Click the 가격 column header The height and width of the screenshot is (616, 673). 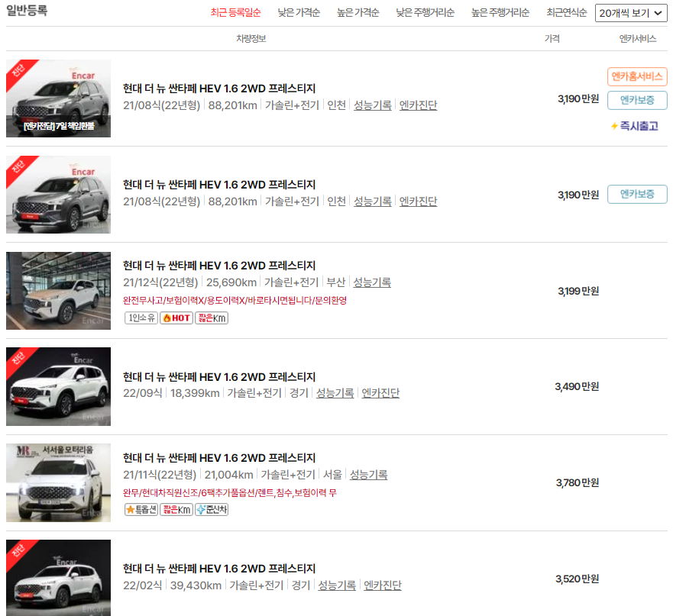(552, 39)
